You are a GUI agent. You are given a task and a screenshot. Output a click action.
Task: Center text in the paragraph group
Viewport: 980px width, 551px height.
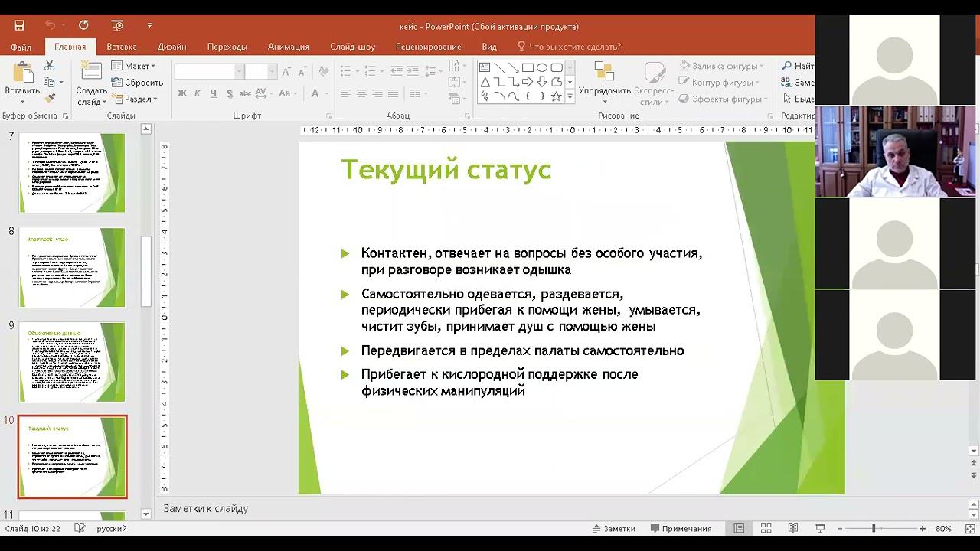361,93
